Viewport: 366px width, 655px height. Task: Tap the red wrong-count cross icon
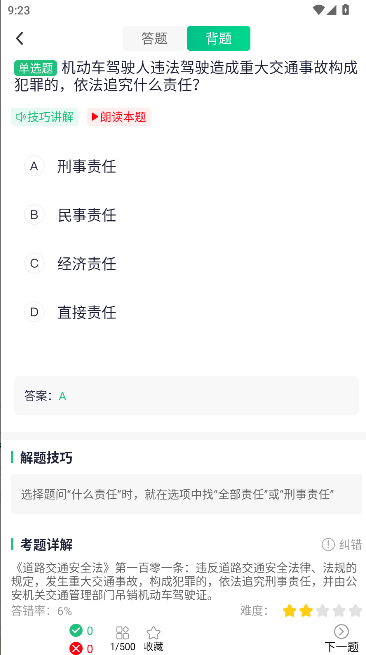pyautogui.click(x=76, y=648)
